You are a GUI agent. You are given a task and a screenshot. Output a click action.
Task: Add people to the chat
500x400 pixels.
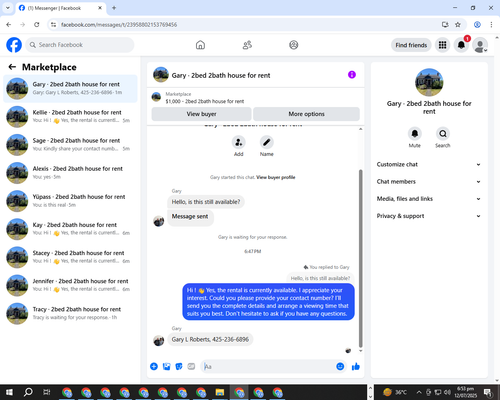coord(239,143)
